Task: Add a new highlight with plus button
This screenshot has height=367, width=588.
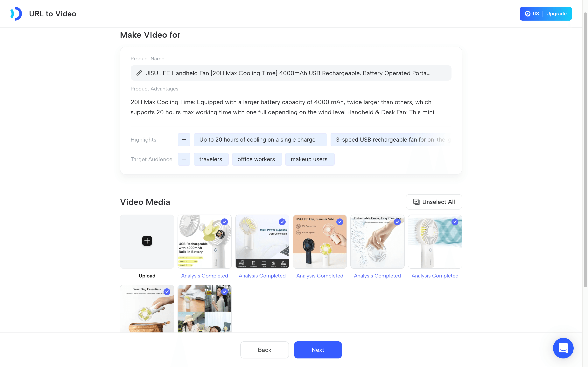Action: [184, 140]
